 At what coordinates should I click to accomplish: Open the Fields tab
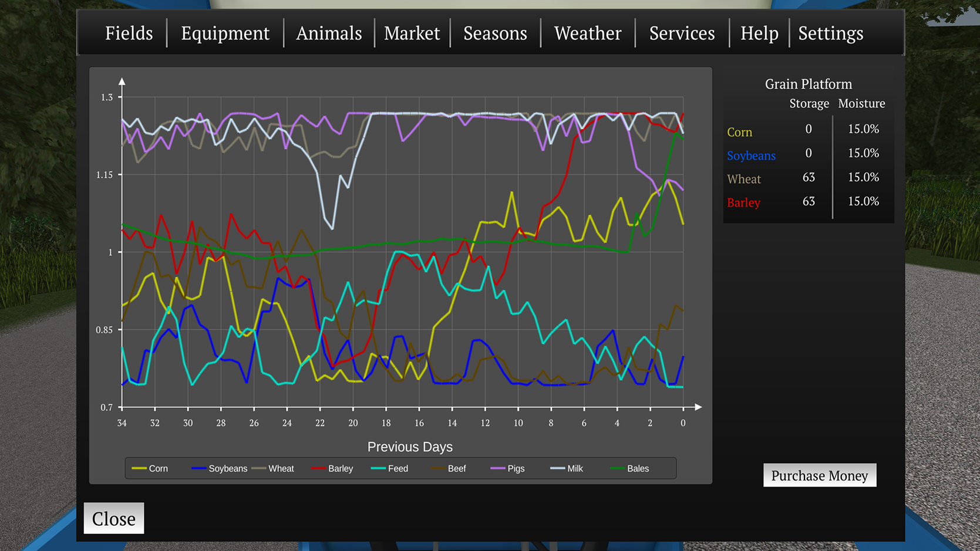coord(129,33)
